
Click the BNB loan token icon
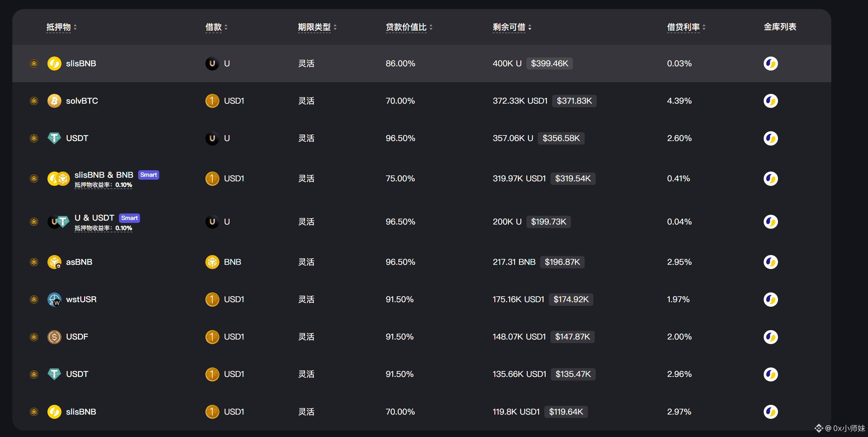[x=212, y=262]
